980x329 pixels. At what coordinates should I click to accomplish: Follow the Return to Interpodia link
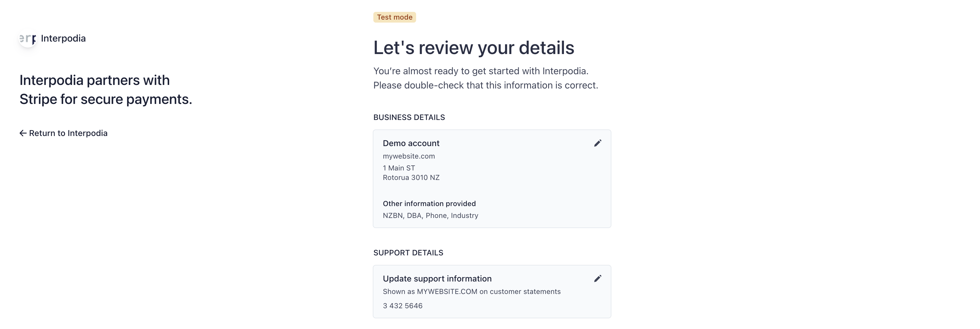68,133
